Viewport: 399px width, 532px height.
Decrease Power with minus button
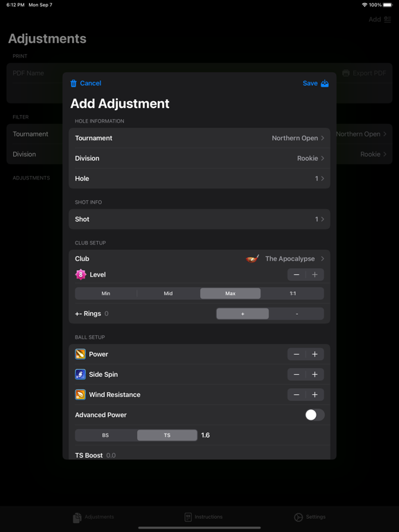click(x=296, y=354)
